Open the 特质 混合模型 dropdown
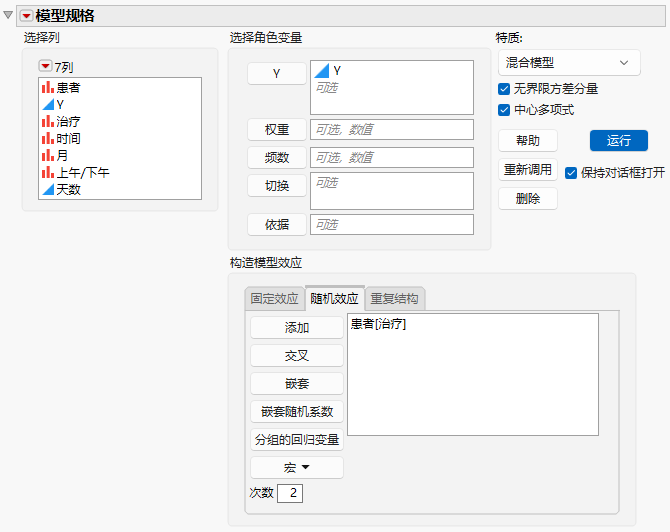670x532 pixels. coord(569,63)
